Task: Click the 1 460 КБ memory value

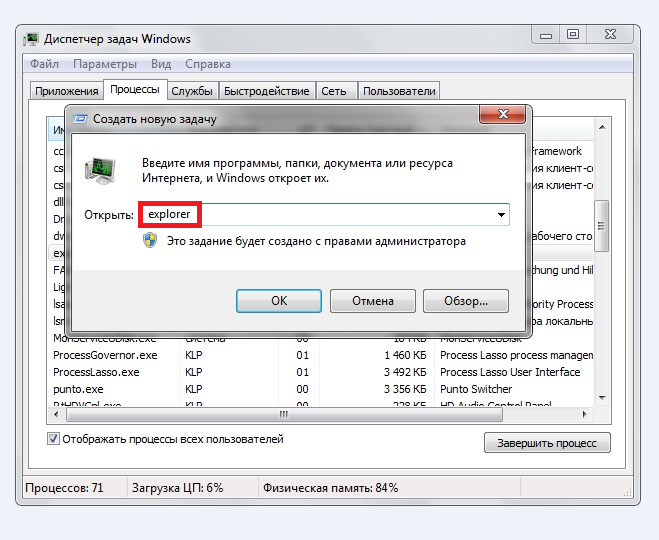Action: click(x=405, y=356)
